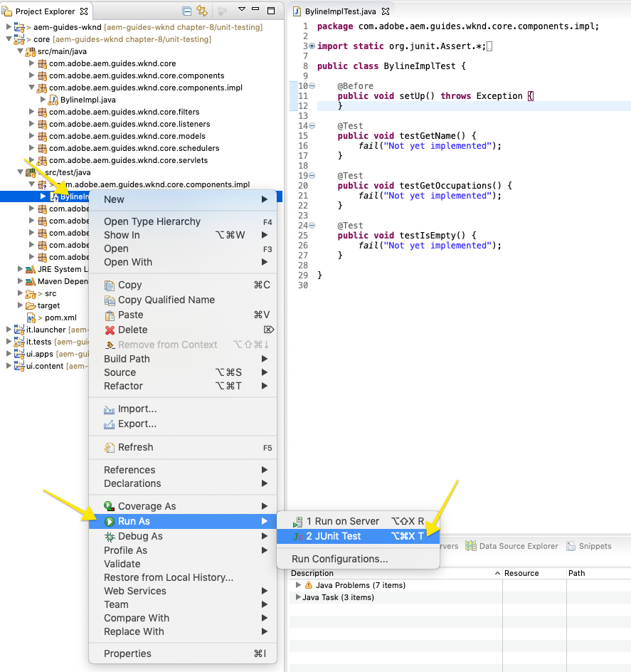631x672 pixels.
Task: Collapse the testGetOccupations method fold marker
Action: coord(312,175)
